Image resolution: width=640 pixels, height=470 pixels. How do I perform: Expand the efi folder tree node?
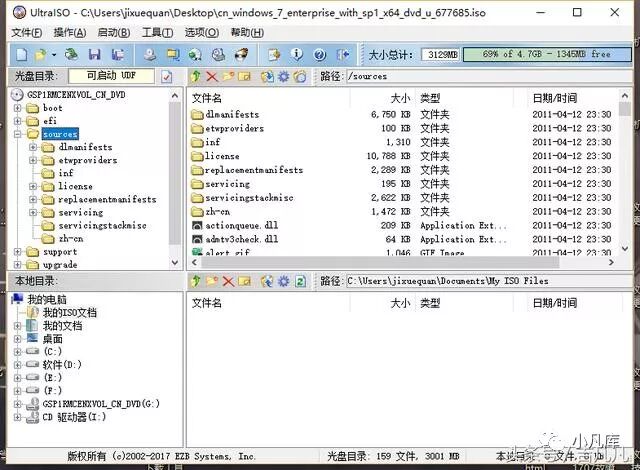click(18, 121)
